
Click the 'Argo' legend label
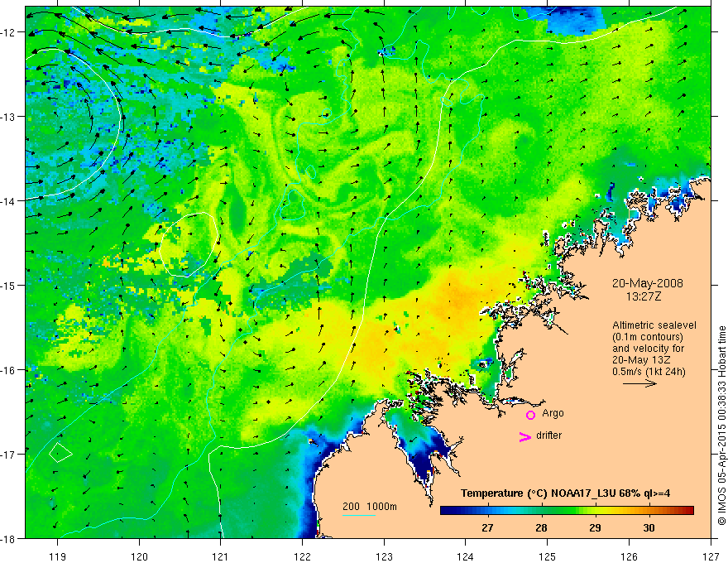pyautogui.click(x=553, y=413)
